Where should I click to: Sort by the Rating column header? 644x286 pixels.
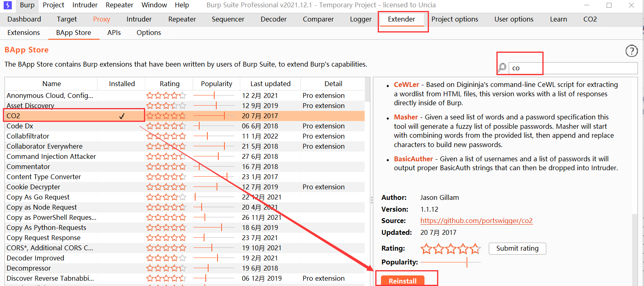pos(170,84)
